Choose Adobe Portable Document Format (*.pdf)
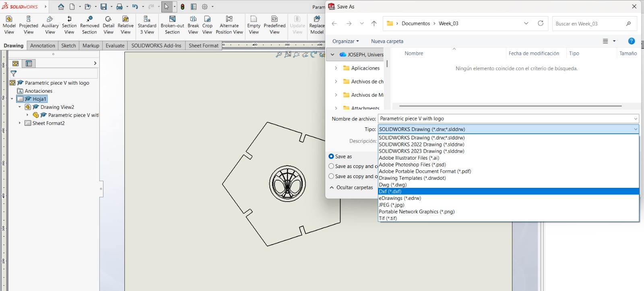The image size is (644, 291). [509, 171]
